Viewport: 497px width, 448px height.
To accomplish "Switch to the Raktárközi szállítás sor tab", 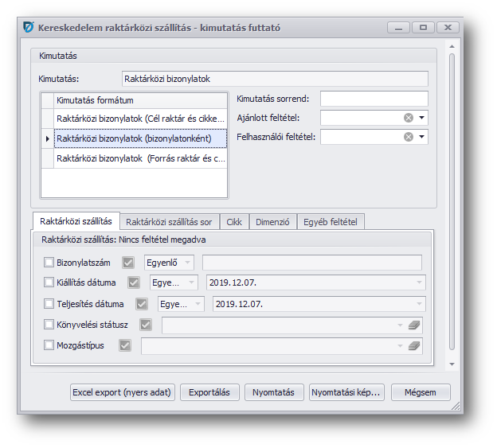I will 169,222.
